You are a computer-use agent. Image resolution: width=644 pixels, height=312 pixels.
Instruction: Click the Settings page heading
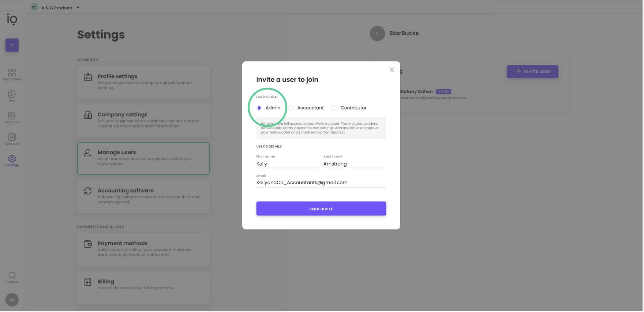(x=101, y=35)
